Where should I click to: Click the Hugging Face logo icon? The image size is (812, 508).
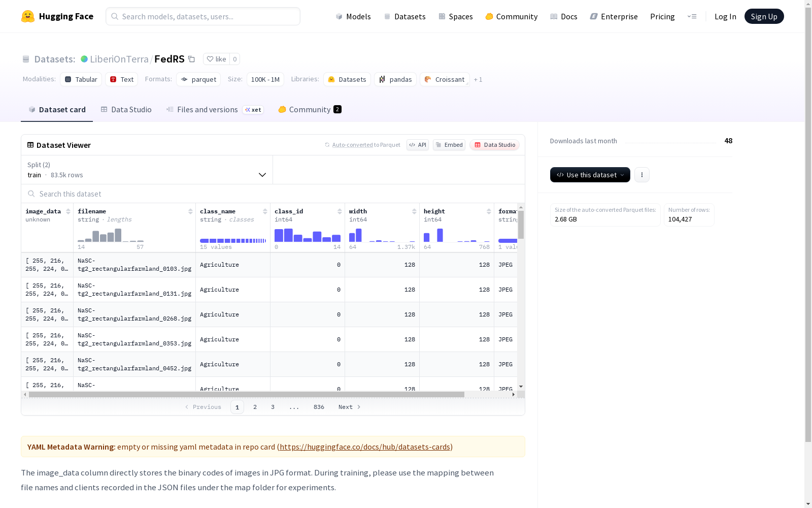click(28, 16)
